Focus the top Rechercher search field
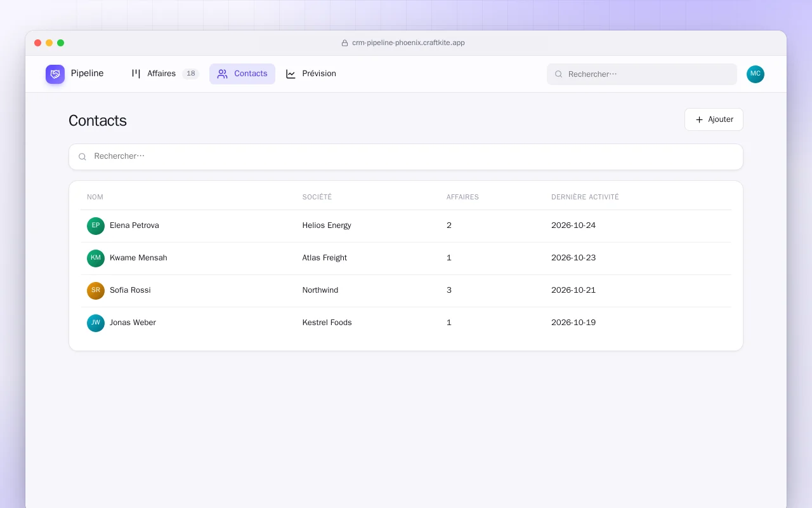This screenshot has height=508, width=812. (x=642, y=74)
